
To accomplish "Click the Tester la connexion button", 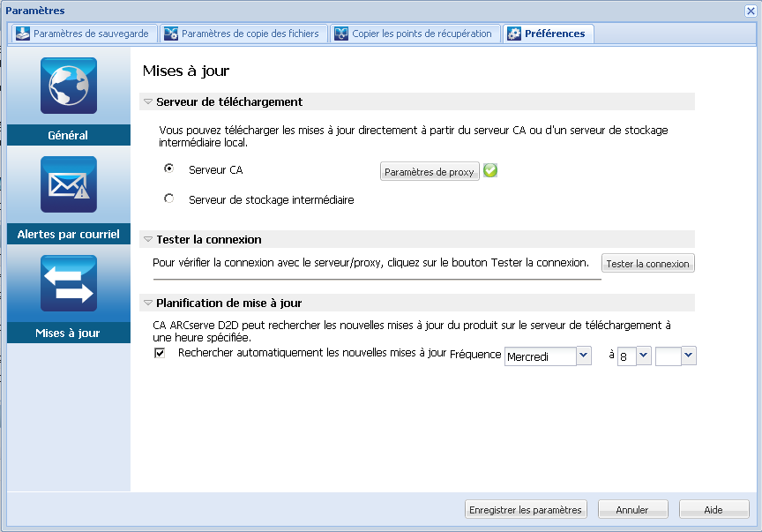I will point(648,264).
